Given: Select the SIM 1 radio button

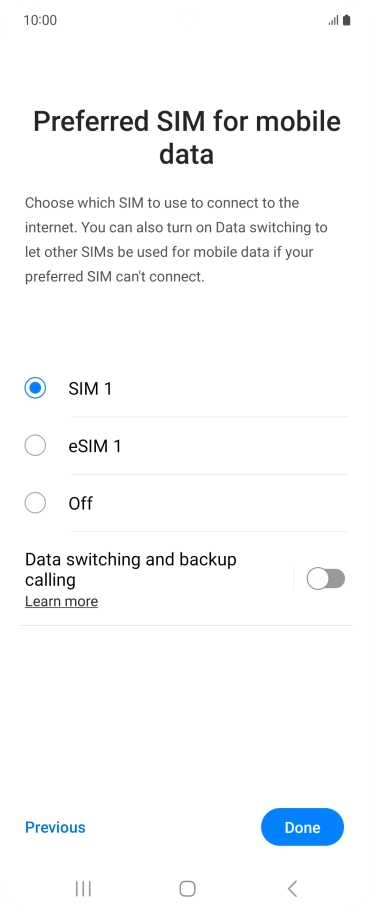Looking at the screenshot, I should 36,388.
